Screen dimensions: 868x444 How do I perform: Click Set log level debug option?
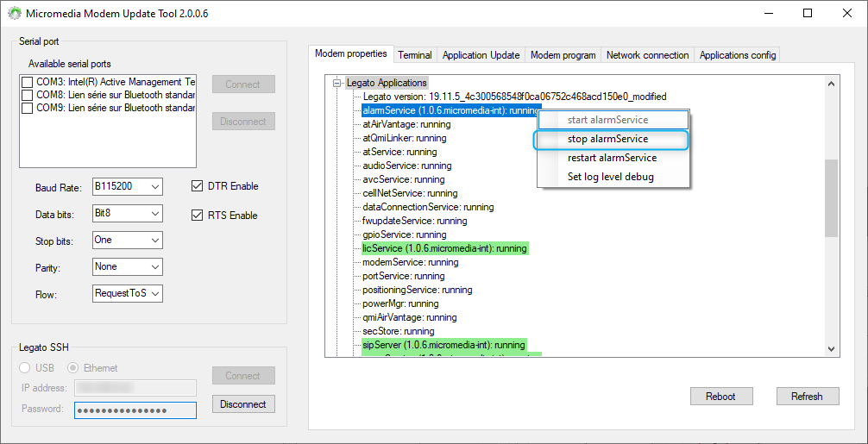point(610,177)
